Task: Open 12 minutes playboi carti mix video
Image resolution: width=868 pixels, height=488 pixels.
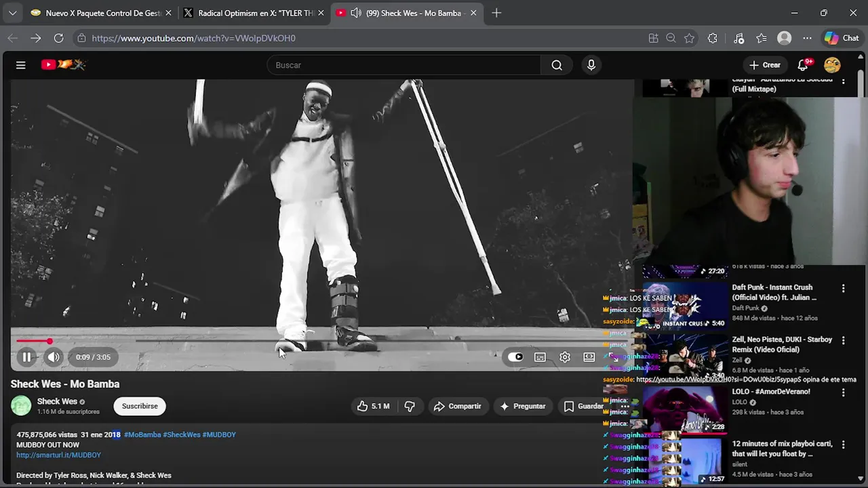Action: 685,461
